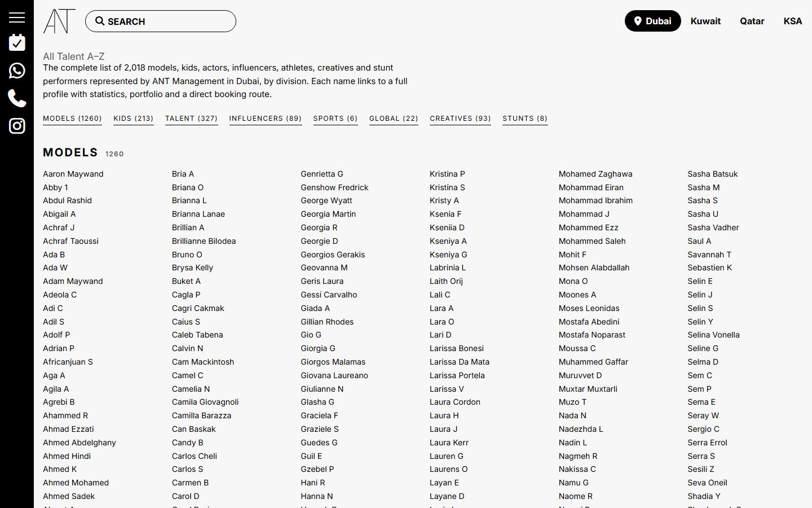Switch location to KSA
The image size is (812, 508).
(793, 21)
